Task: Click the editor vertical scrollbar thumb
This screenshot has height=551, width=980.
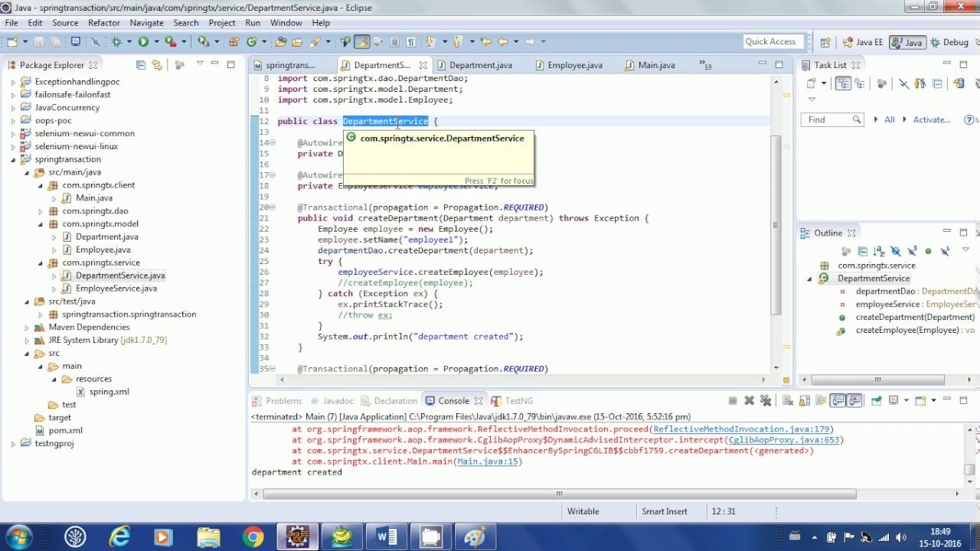Action: (776, 224)
